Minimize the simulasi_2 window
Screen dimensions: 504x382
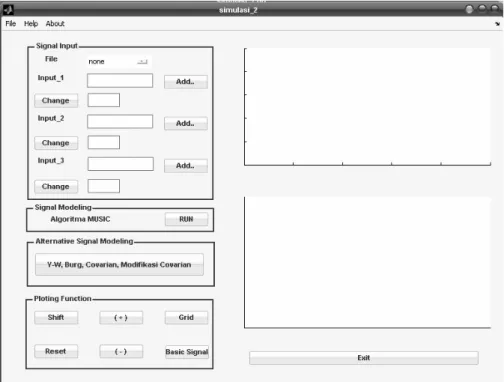(469, 9)
